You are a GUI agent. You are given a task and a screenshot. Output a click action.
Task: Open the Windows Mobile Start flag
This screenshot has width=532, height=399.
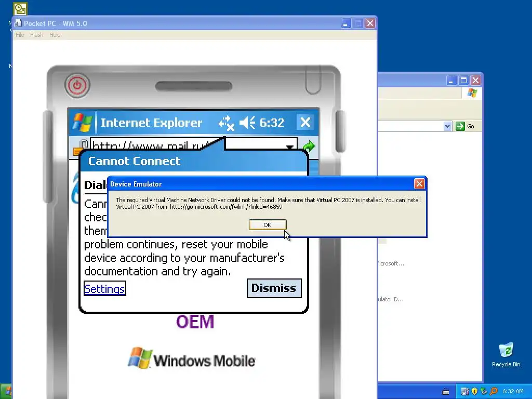click(x=82, y=122)
